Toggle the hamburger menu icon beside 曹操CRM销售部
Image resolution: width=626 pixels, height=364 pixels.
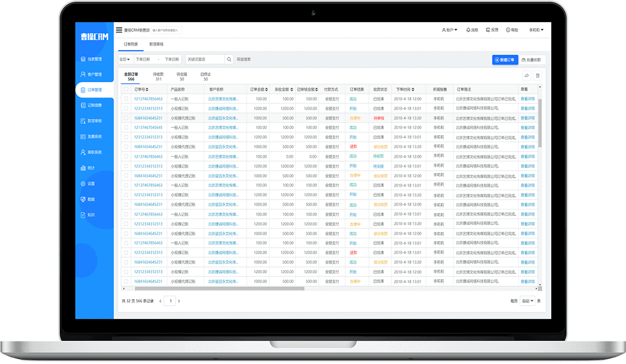point(119,30)
